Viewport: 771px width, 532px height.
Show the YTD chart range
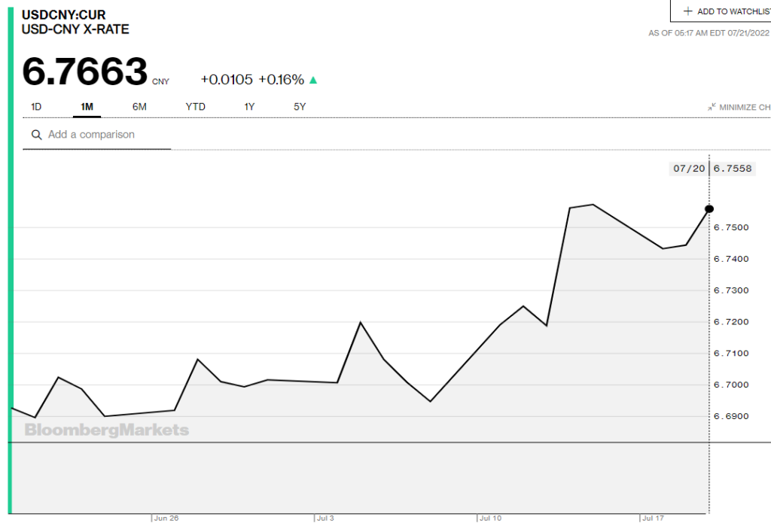(x=195, y=107)
